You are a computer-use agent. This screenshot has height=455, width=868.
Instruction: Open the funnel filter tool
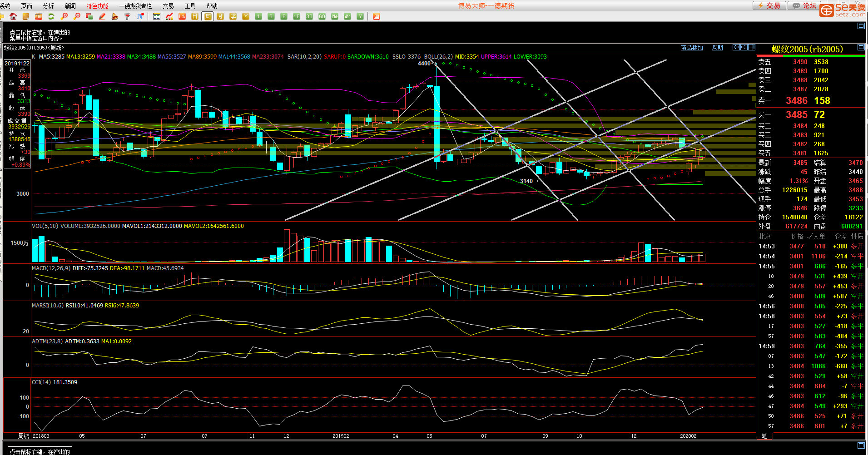128,16
